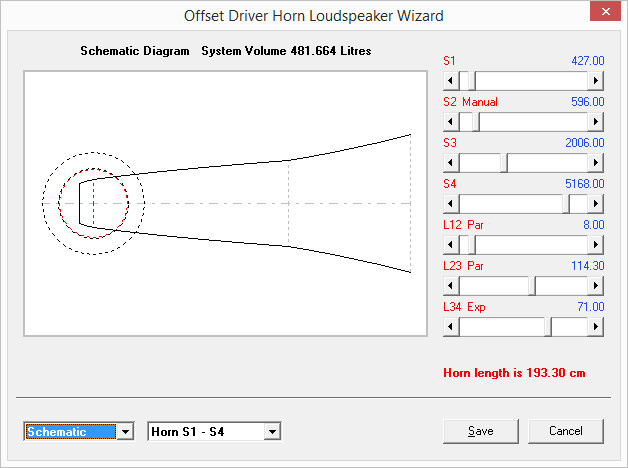Cancel the horn wizard dialog

[x=566, y=431]
